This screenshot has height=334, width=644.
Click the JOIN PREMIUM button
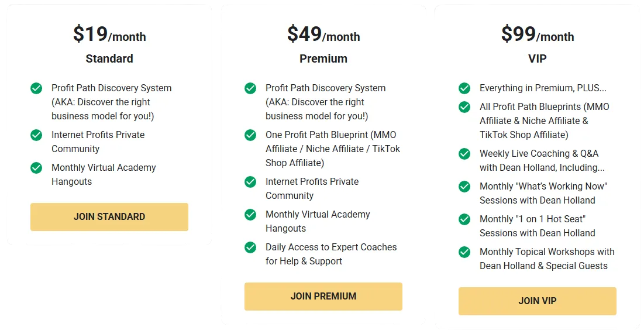[323, 297]
